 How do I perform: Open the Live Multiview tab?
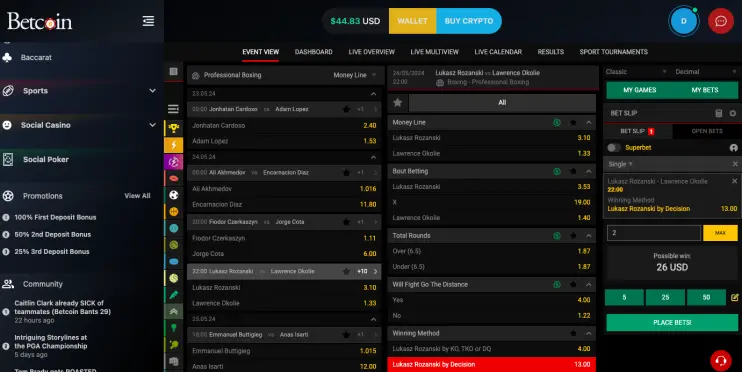434,52
